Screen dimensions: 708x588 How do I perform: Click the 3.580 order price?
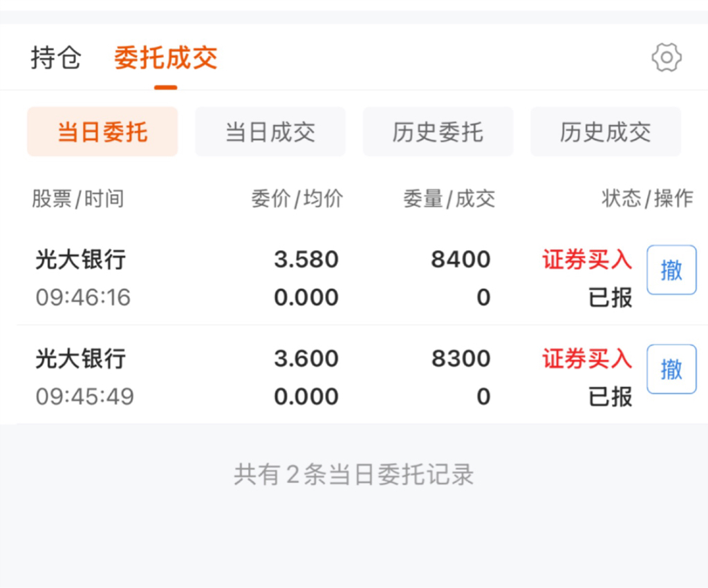tap(306, 260)
